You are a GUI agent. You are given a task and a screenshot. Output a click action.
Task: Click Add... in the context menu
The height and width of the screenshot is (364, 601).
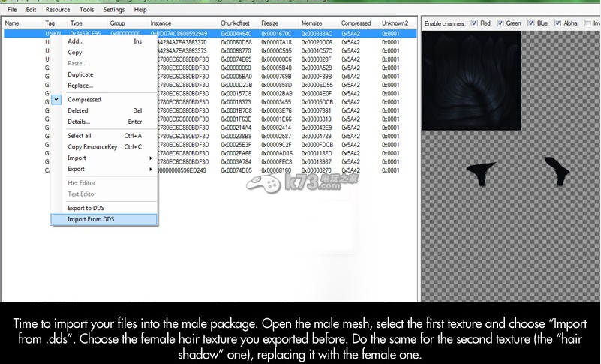pyautogui.click(x=75, y=41)
